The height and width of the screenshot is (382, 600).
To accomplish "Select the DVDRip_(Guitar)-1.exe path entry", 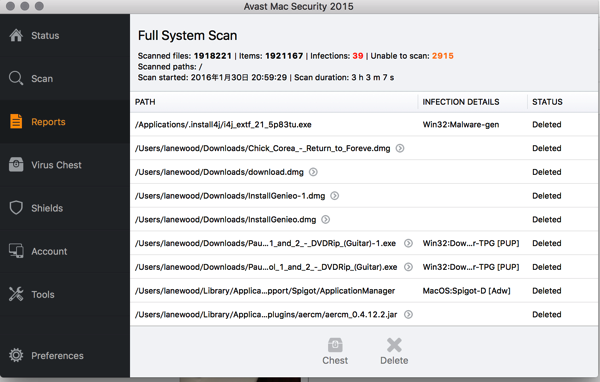I will pos(265,243).
